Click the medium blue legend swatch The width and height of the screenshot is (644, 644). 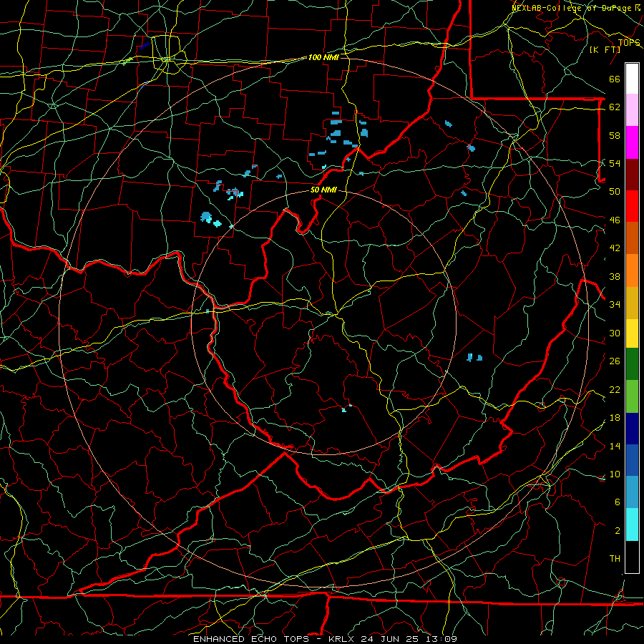(632, 460)
